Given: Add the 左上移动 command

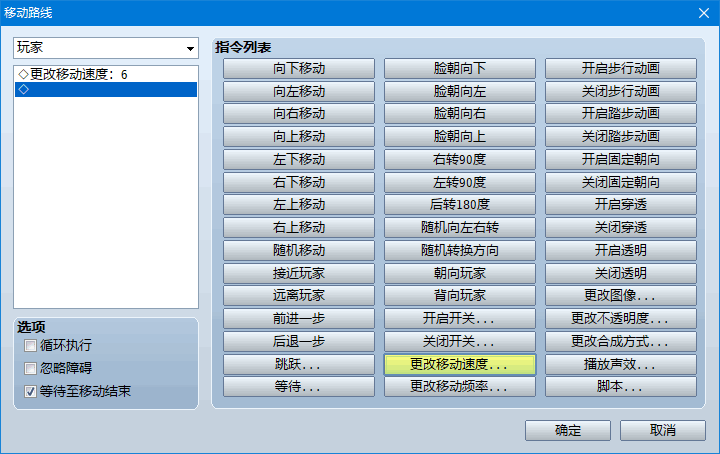Looking at the screenshot, I should click(x=299, y=205).
